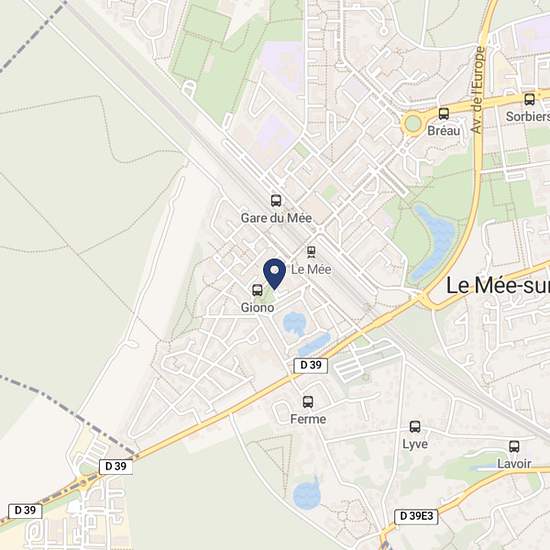Click the Ferme stop name label

[308, 419]
